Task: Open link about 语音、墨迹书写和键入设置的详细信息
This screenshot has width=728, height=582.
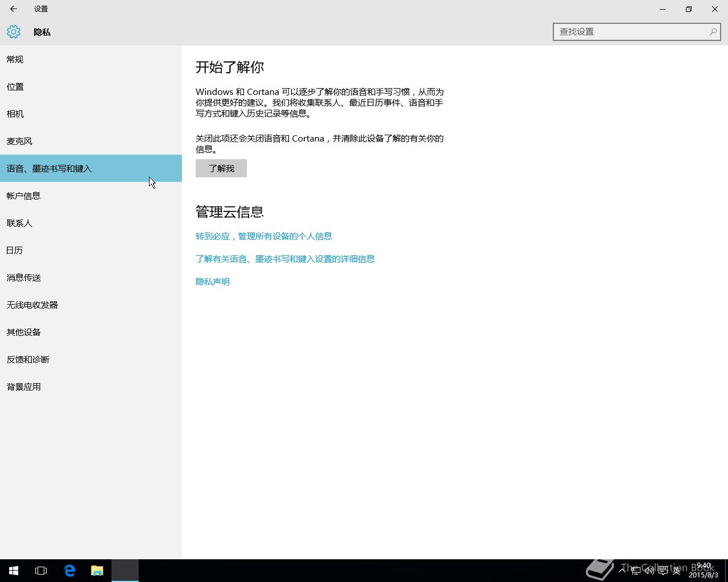Action: pyautogui.click(x=285, y=259)
